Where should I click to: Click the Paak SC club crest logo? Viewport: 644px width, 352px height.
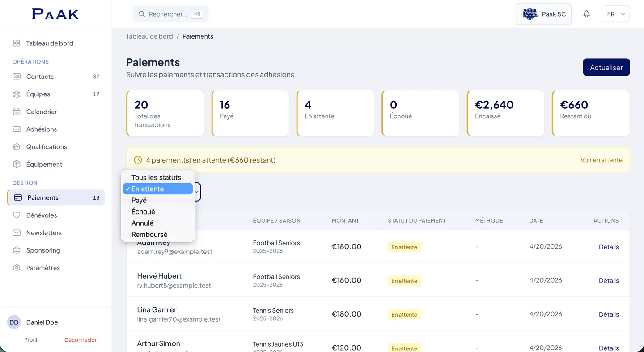click(x=530, y=14)
